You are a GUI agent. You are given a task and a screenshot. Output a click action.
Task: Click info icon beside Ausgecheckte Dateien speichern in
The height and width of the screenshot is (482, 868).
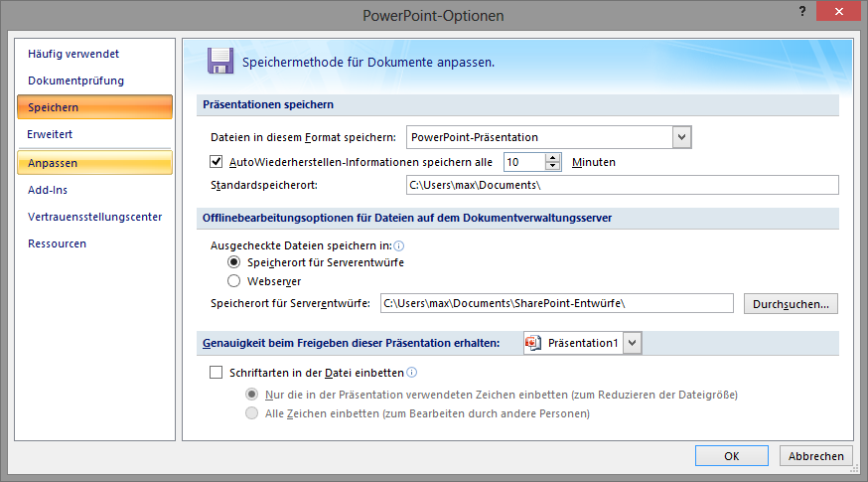[x=398, y=246]
